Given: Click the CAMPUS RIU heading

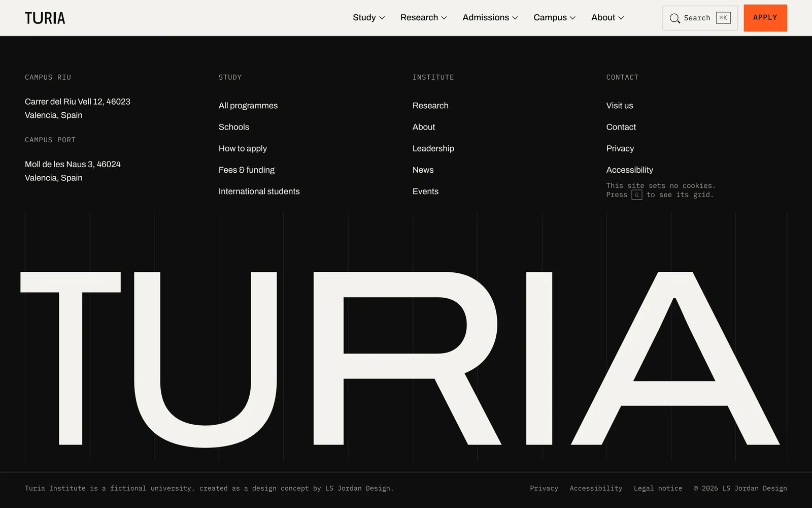Looking at the screenshot, I should 48,77.
